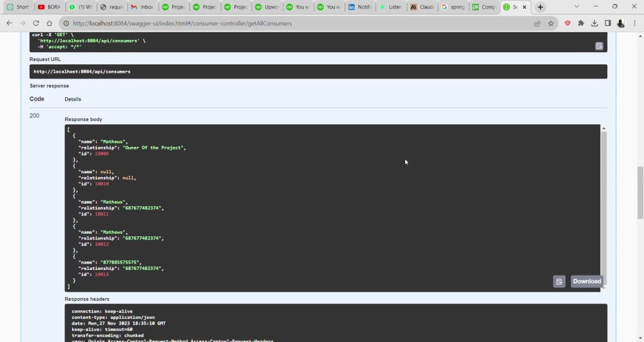Show browser downloads

[594, 23]
